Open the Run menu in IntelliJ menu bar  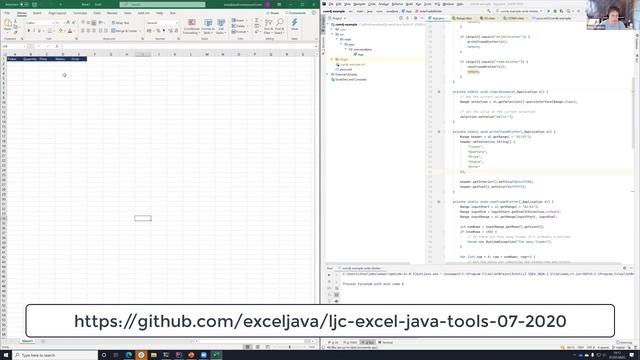pos(418,4)
